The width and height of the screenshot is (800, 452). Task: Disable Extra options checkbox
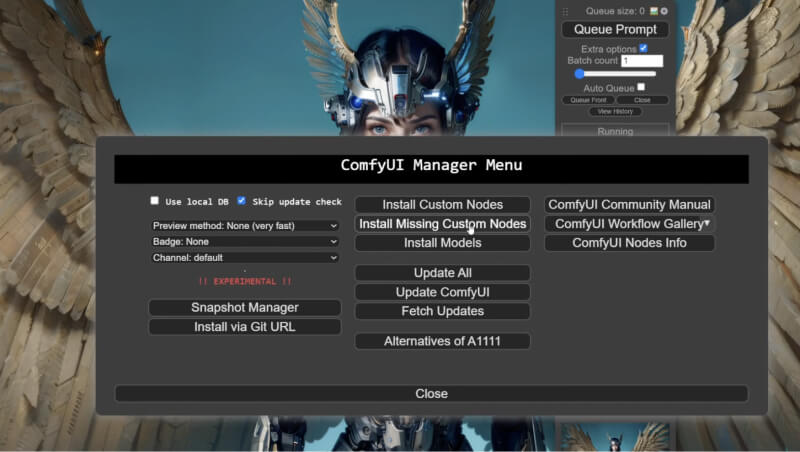tap(643, 48)
